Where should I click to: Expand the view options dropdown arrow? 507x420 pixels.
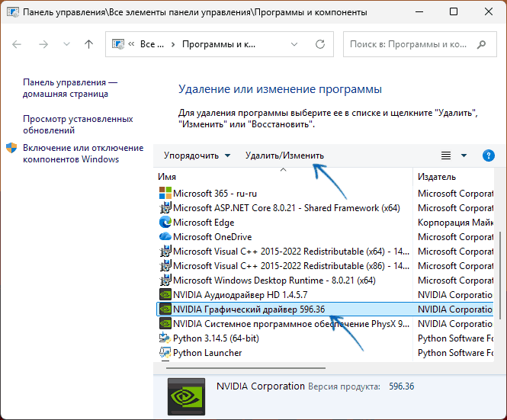[464, 155]
